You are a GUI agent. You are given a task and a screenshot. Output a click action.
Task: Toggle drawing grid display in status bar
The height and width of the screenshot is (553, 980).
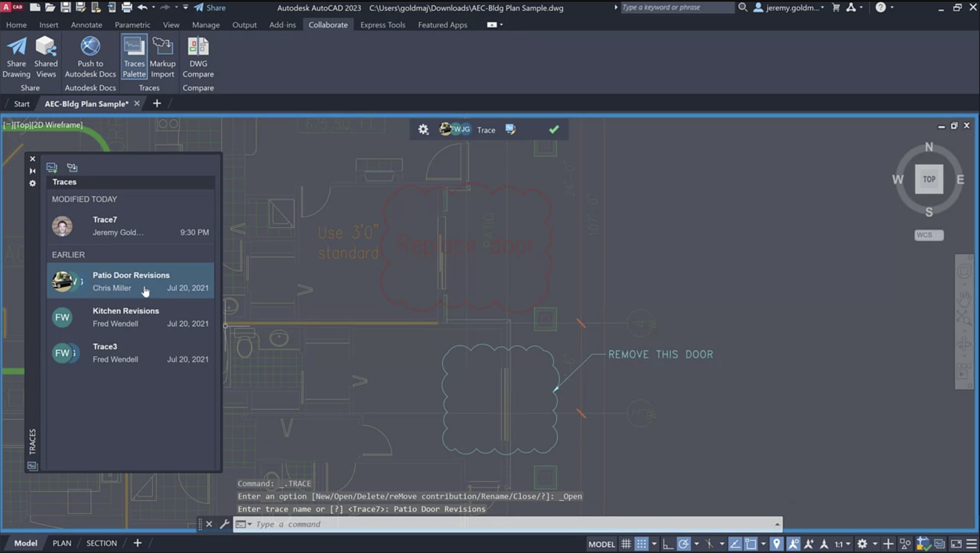click(626, 544)
